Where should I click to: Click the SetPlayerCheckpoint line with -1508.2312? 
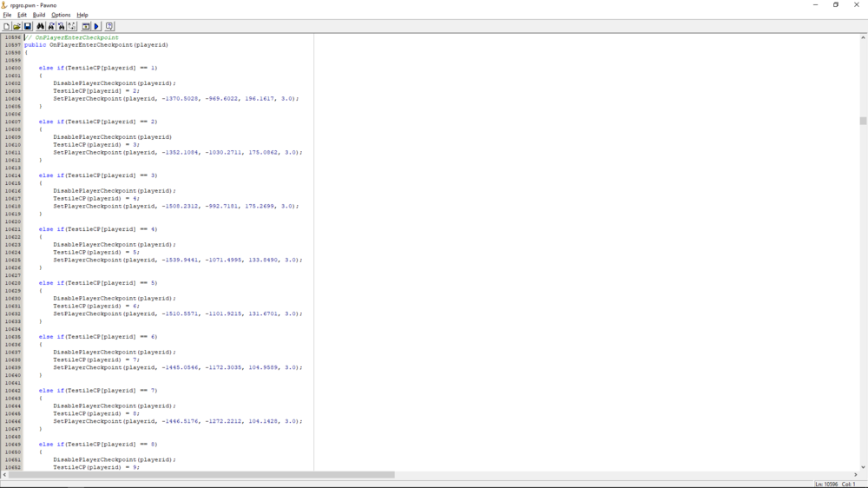click(x=176, y=206)
